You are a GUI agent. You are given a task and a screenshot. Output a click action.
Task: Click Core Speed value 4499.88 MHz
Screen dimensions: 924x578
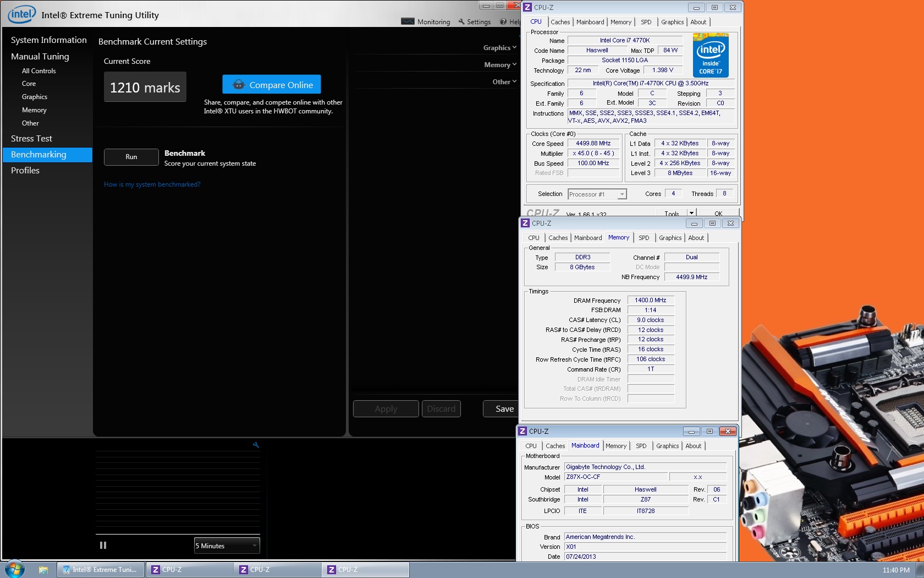(x=593, y=143)
